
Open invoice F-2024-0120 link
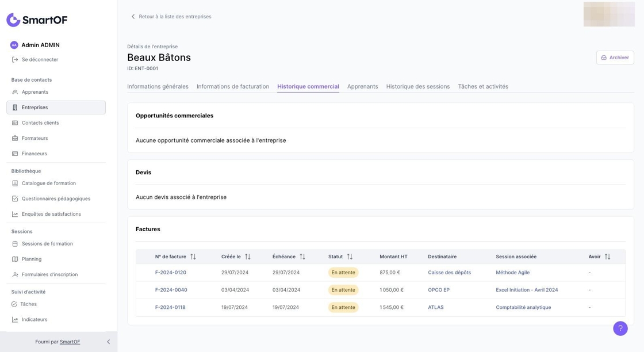click(171, 273)
